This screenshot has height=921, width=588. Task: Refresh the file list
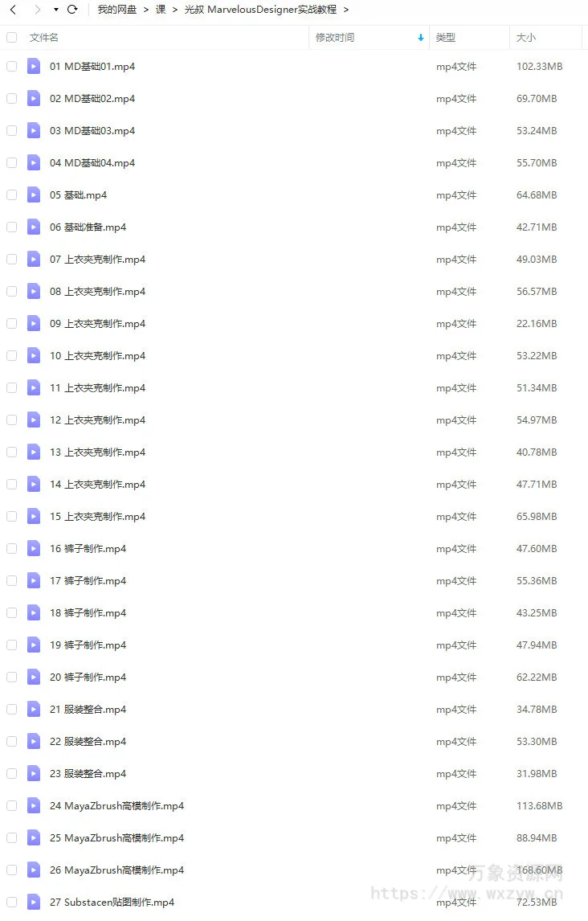click(x=72, y=10)
